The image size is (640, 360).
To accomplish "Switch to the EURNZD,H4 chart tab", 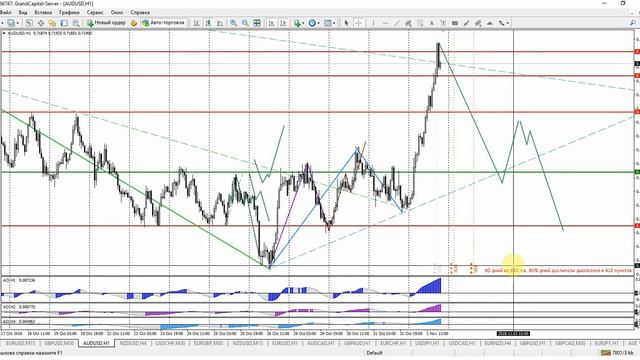I will [498, 343].
